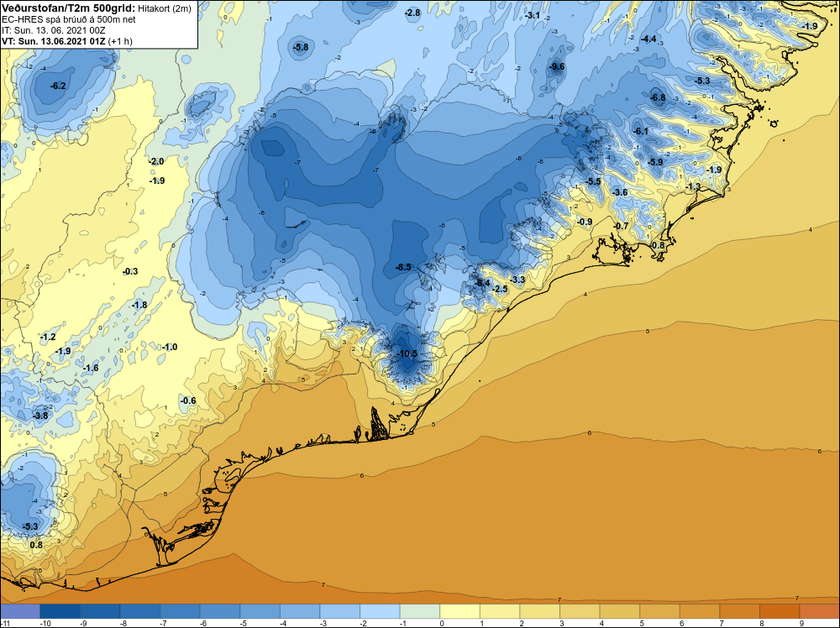Click the positive 0.8 temperature label
The height and width of the screenshot is (628, 840).
tap(36, 545)
